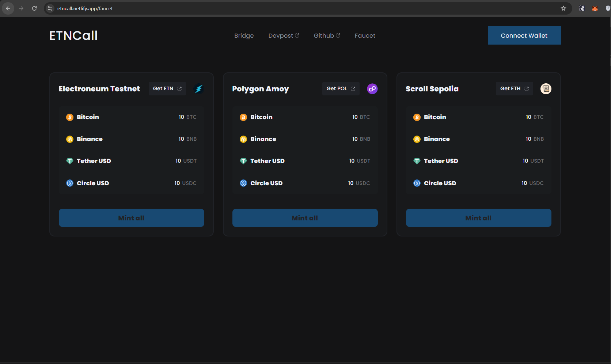Click the Bitcoin label under Scroll Sepolia
The height and width of the screenshot is (364, 611).
point(435,117)
